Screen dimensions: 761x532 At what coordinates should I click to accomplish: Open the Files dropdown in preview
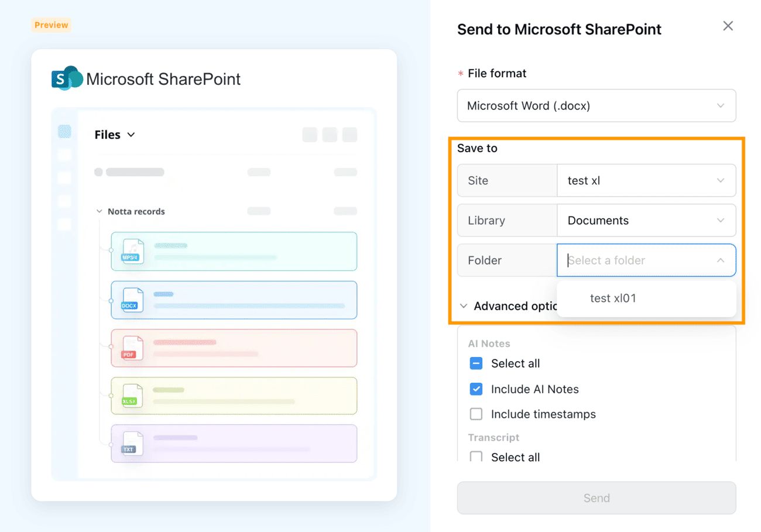click(115, 135)
